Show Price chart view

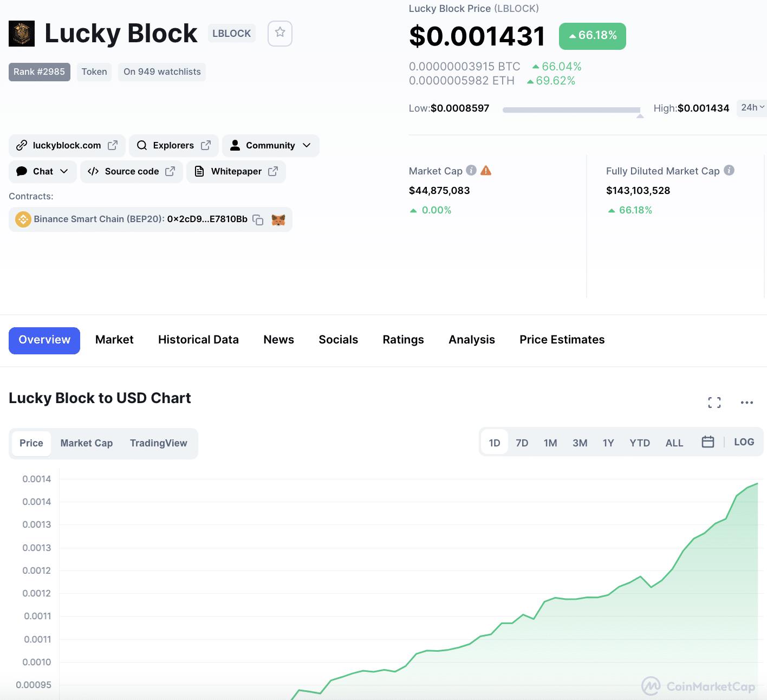tap(31, 443)
